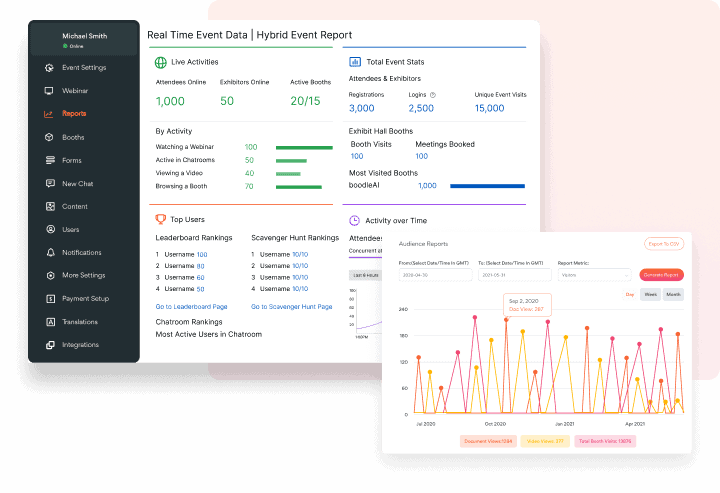
Task: Click the Export To CSV button
Action: (x=663, y=243)
